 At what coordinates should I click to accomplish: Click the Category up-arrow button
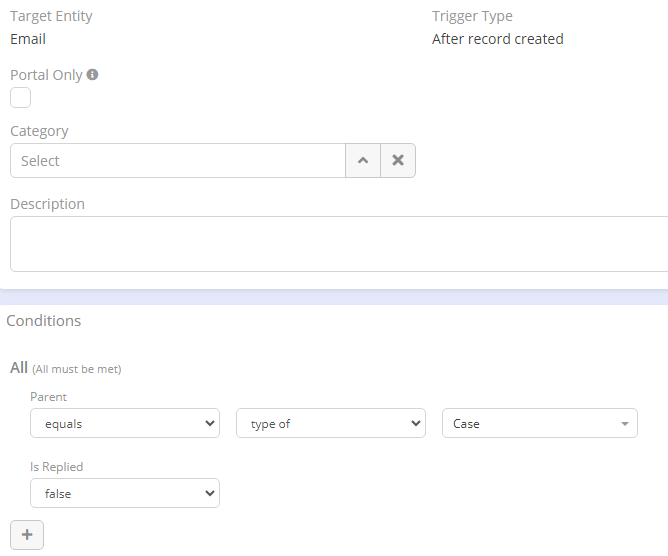pyautogui.click(x=363, y=161)
